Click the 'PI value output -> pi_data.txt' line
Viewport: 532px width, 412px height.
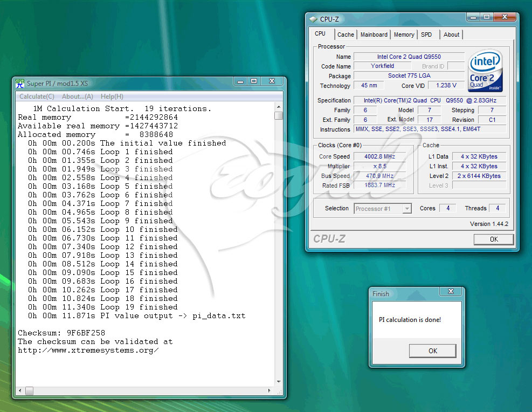coord(137,316)
